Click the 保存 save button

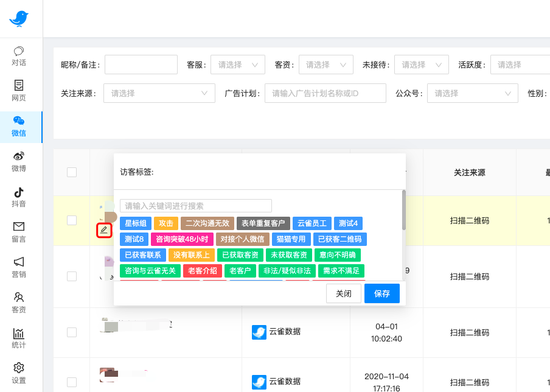point(381,293)
